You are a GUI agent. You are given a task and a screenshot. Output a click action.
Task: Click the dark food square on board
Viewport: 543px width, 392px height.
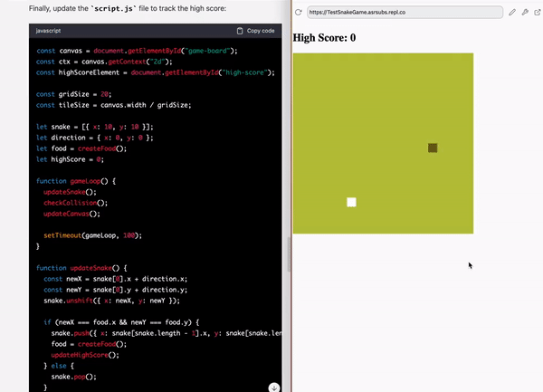pos(433,148)
